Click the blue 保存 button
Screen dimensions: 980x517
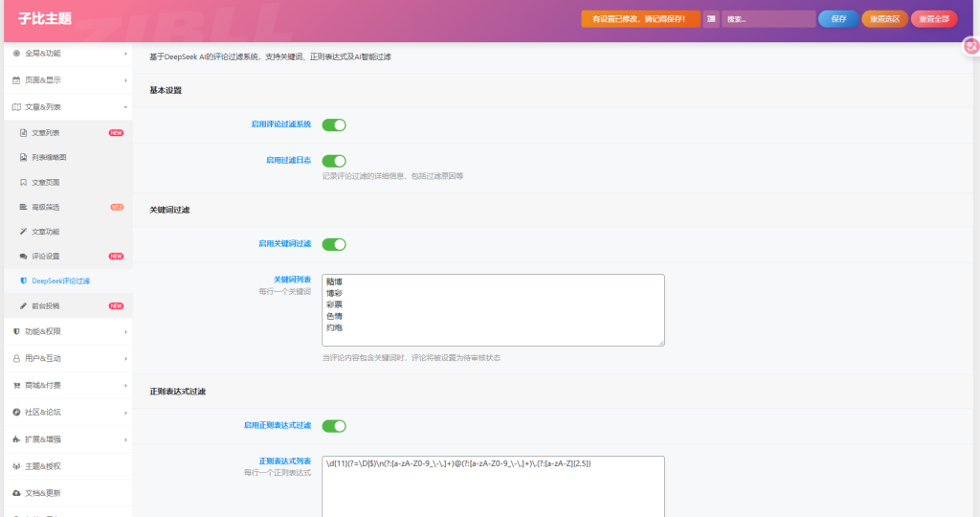pos(838,19)
